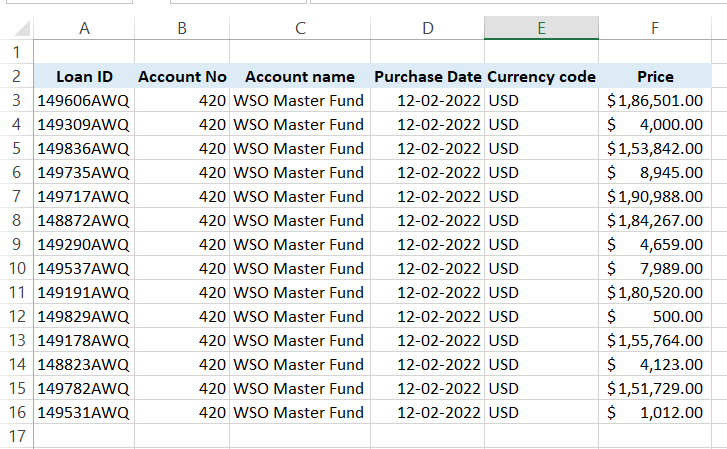The width and height of the screenshot is (727, 449).
Task: Click the column F header
Action: tap(655, 29)
